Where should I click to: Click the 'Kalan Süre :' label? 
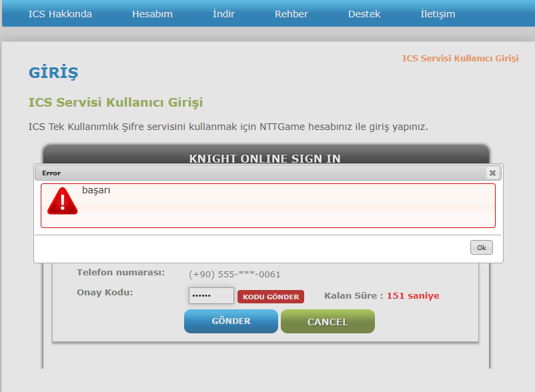(354, 295)
